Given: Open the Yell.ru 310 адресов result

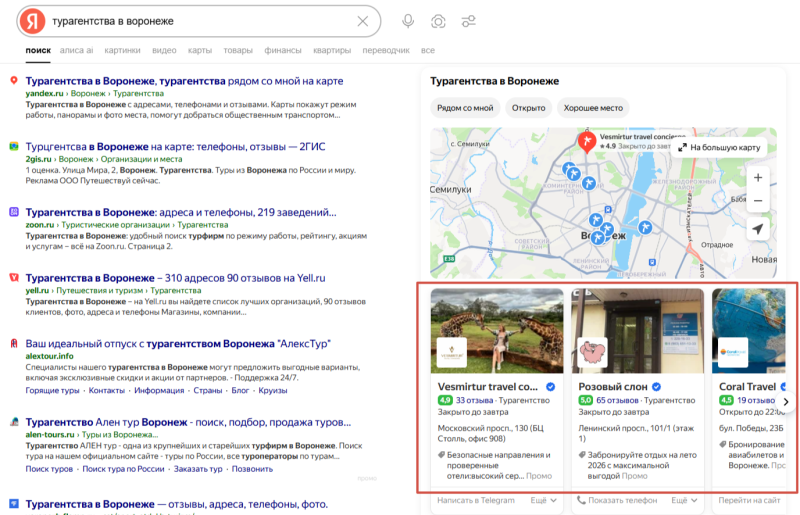Looking at the screenshot, I should pyautogui.click(x=175, y=278).
